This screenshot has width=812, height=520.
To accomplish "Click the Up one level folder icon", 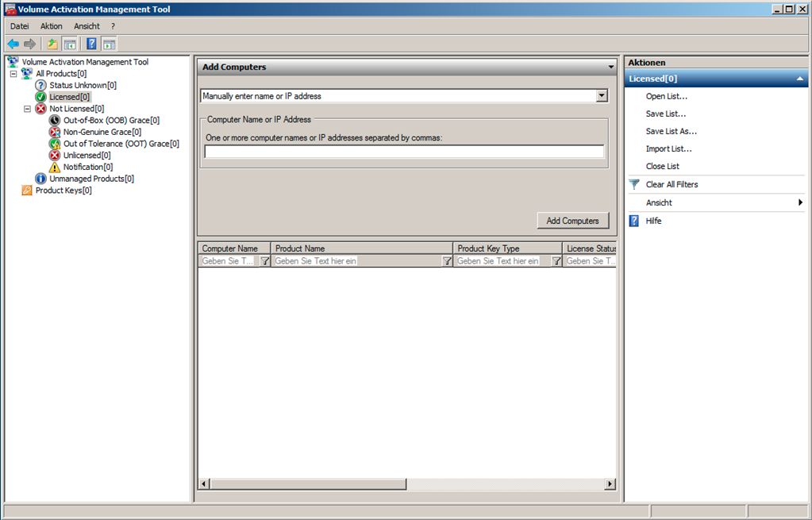I will tap(52, 44).
